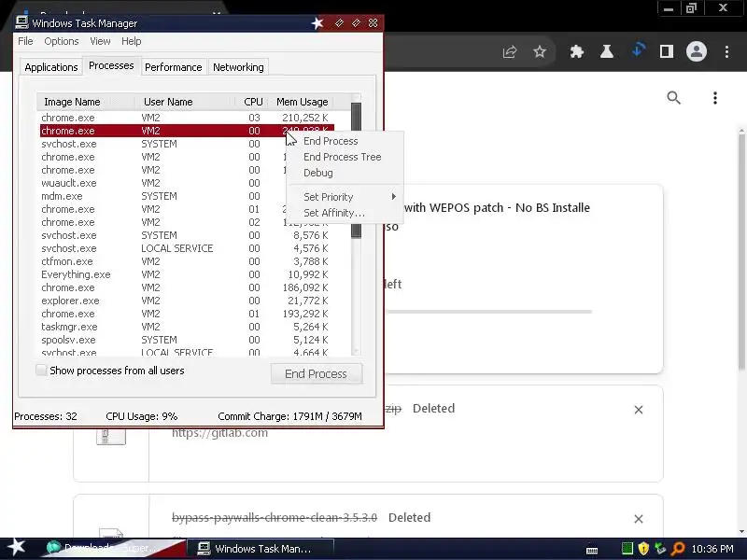Image resolution: width=747 pixels, height=560 pixels.
Task: Switch to the Applications tab
Action: tap(51, 67)
